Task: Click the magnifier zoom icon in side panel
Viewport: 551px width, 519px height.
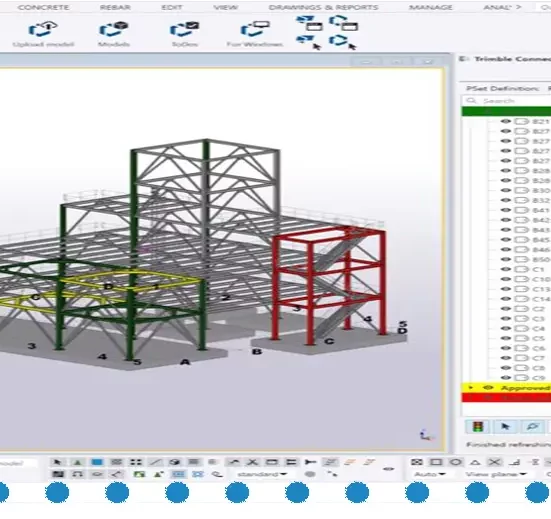Action: point(532,427)
